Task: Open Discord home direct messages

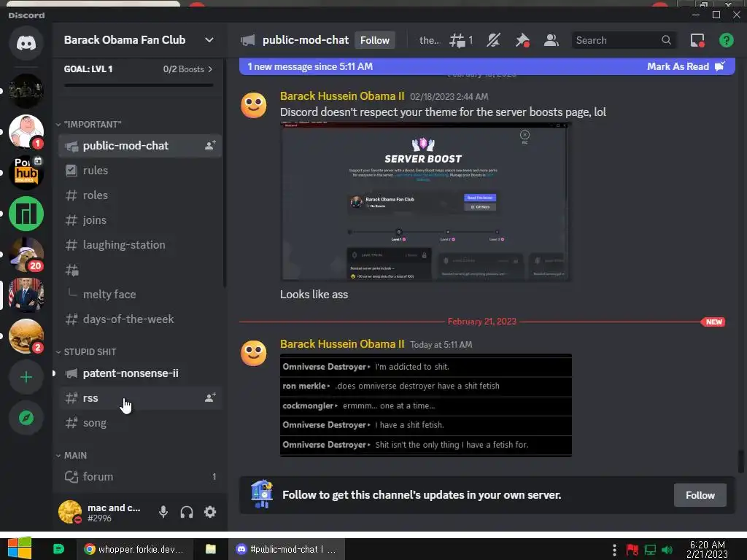Action: click(26, 43)
